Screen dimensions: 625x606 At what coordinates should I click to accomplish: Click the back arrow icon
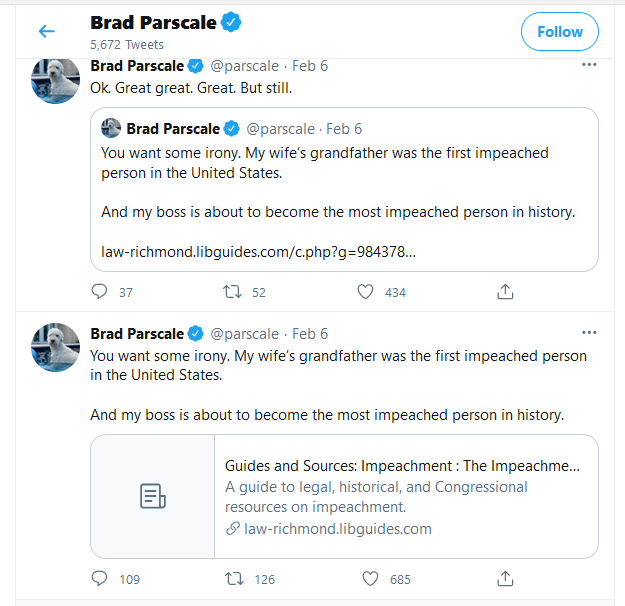(46, 32)
